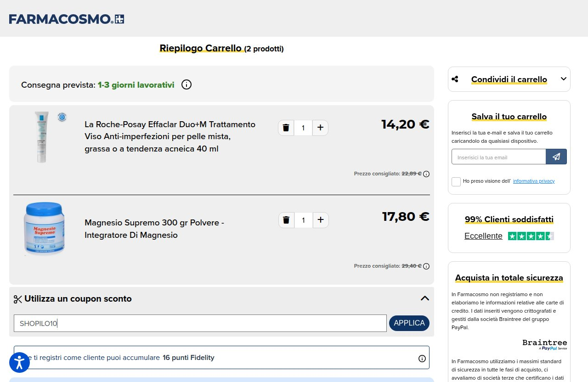Focus the coupon code field
This screenshot has height=382, width=588.
(200, 323)
